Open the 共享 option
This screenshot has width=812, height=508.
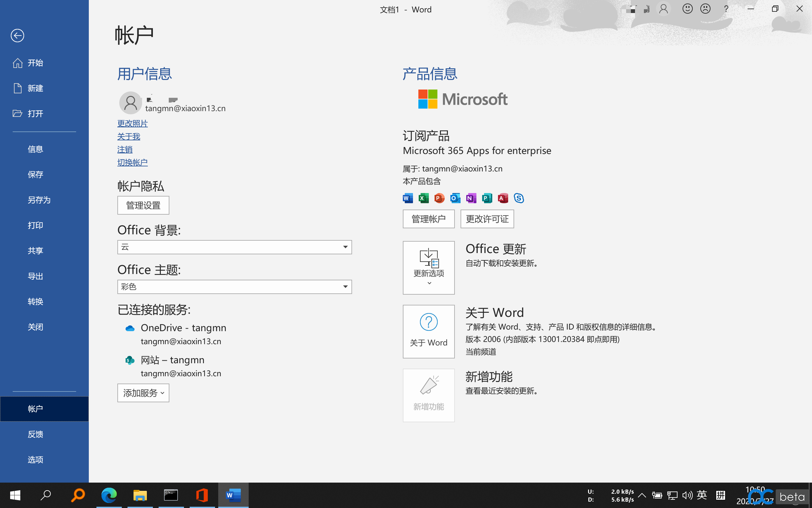[44, 251]
